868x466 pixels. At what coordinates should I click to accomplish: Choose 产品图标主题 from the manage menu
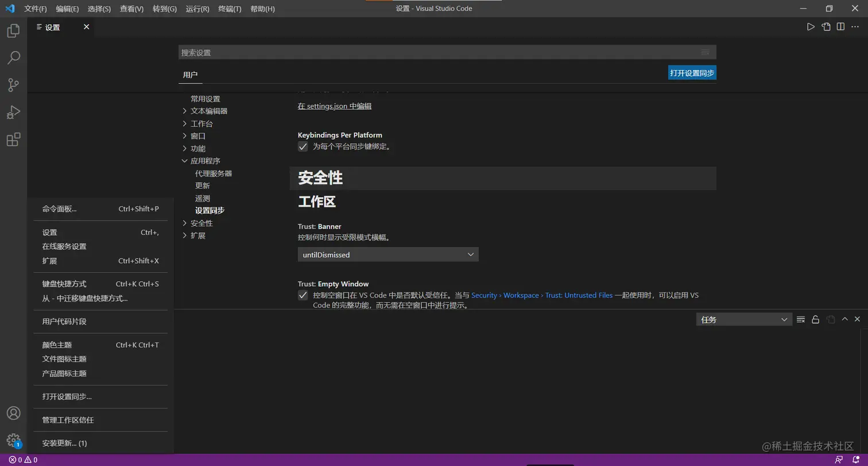[x=100, y=373]
